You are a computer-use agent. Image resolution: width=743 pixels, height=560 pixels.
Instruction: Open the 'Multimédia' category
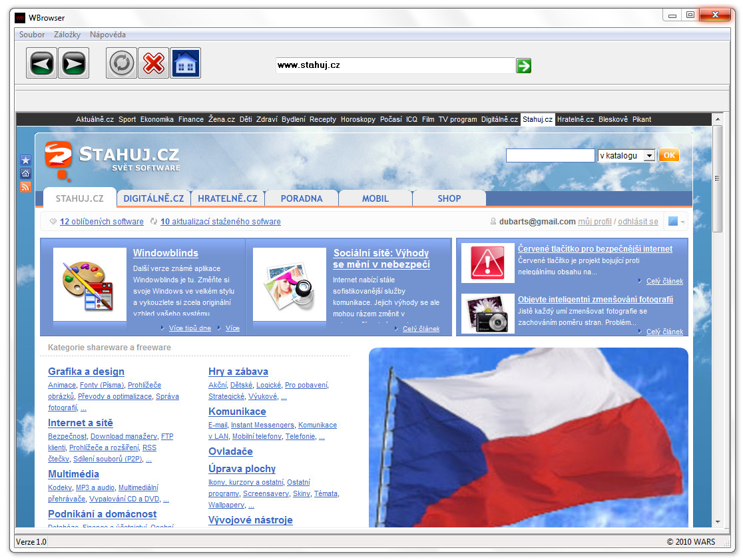pos(73,474)
